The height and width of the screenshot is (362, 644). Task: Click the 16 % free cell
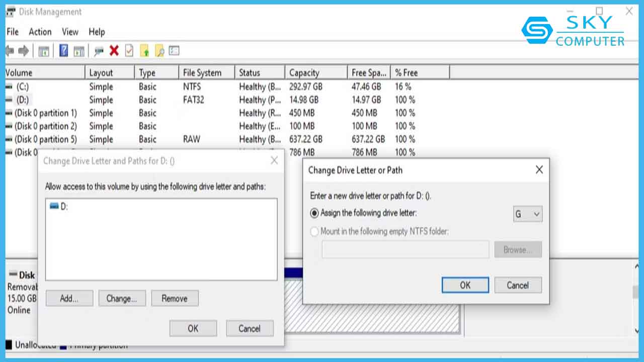click(x=403, y=87)
